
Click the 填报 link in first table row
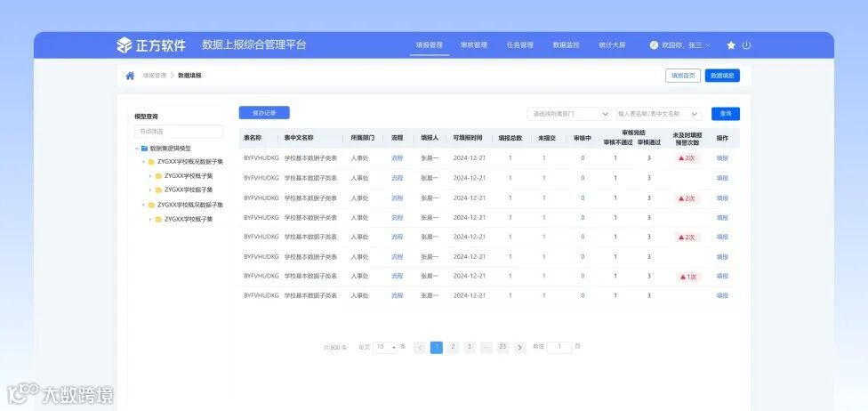coord(722,157)
